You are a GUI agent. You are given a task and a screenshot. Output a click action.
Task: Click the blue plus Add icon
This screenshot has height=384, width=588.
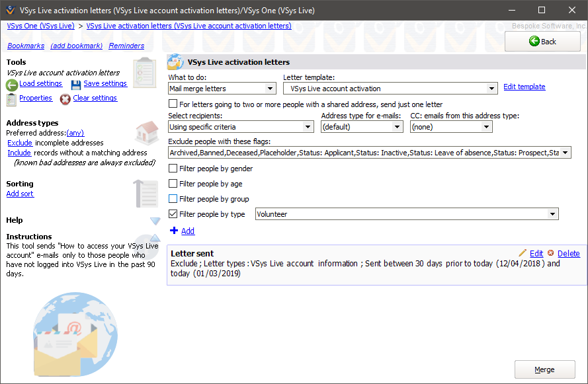[174, 231]
